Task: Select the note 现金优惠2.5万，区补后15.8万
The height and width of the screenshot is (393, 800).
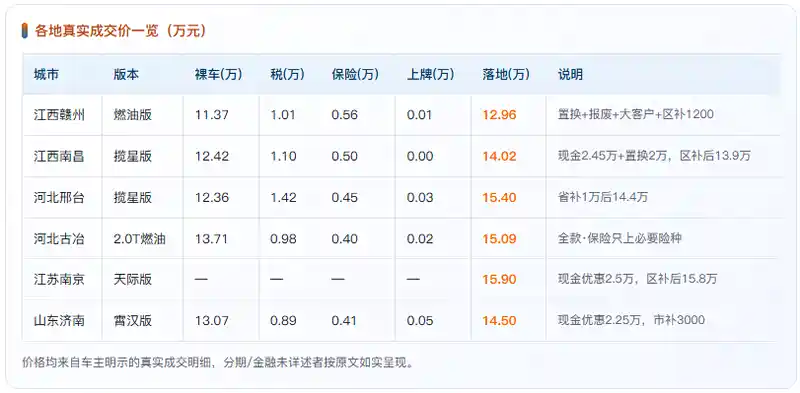Action: [638, 279]
